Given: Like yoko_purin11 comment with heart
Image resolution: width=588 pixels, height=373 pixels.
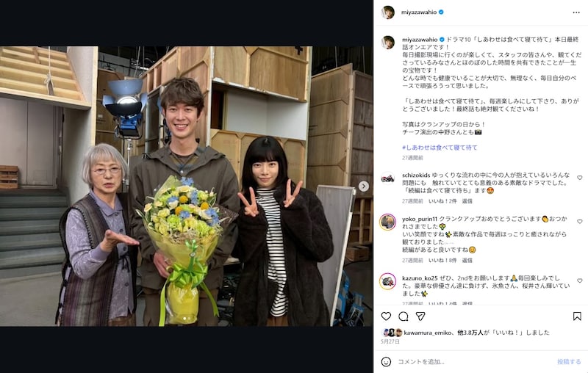Looking at the screenshot, I should [x=580, y=221].
